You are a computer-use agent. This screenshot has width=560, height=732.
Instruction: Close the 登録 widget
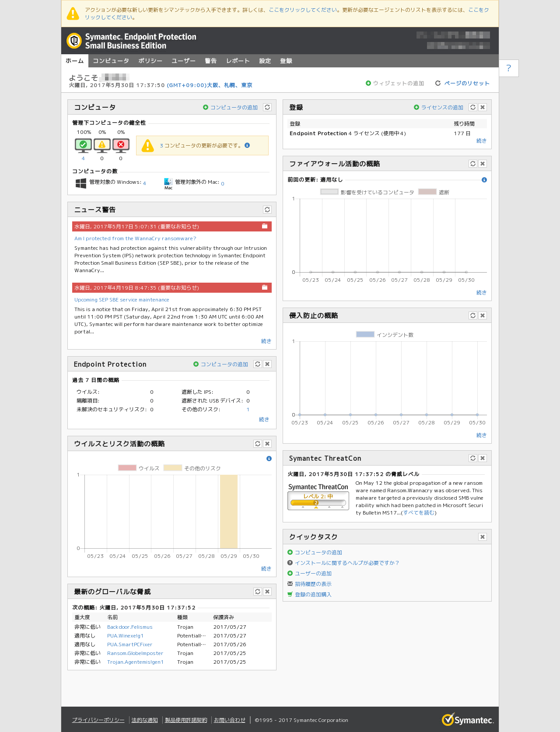pos(483,107)
